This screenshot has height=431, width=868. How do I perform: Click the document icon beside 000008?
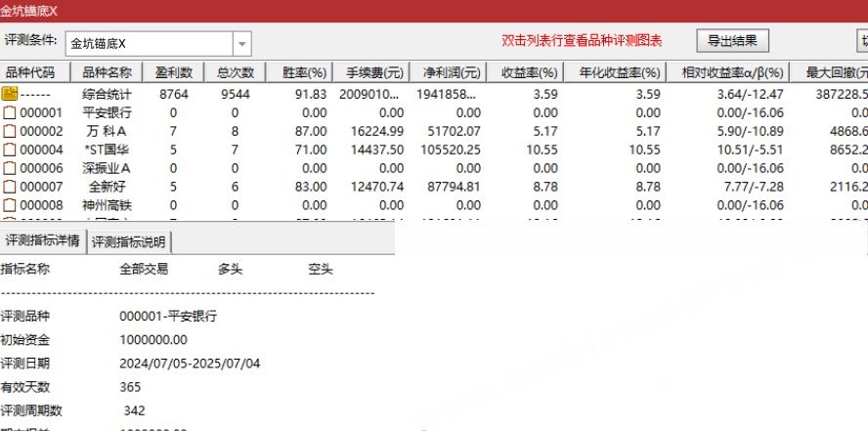coord(10,205)
